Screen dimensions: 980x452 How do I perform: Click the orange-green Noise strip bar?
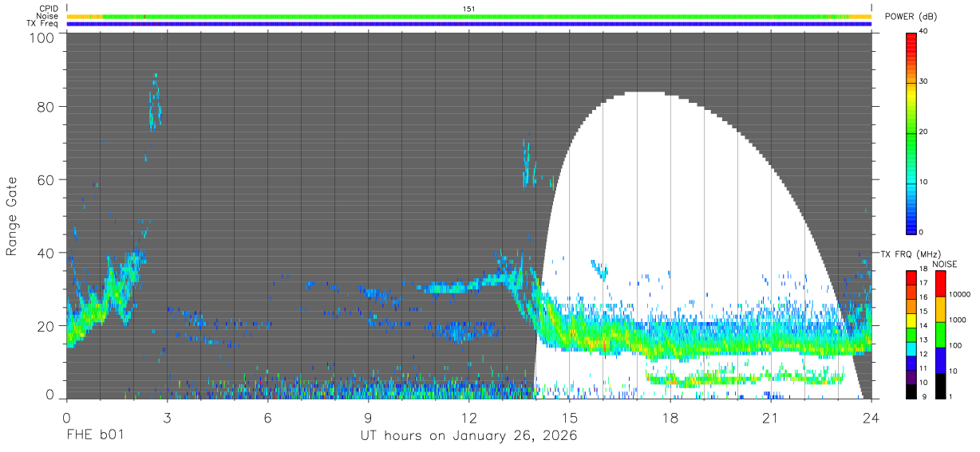[469, 16]
